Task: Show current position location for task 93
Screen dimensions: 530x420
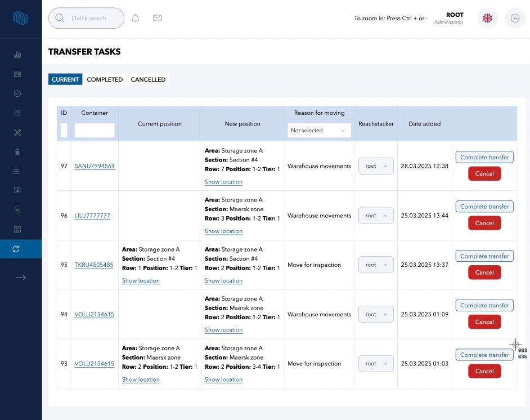Action: coord(141,379)
